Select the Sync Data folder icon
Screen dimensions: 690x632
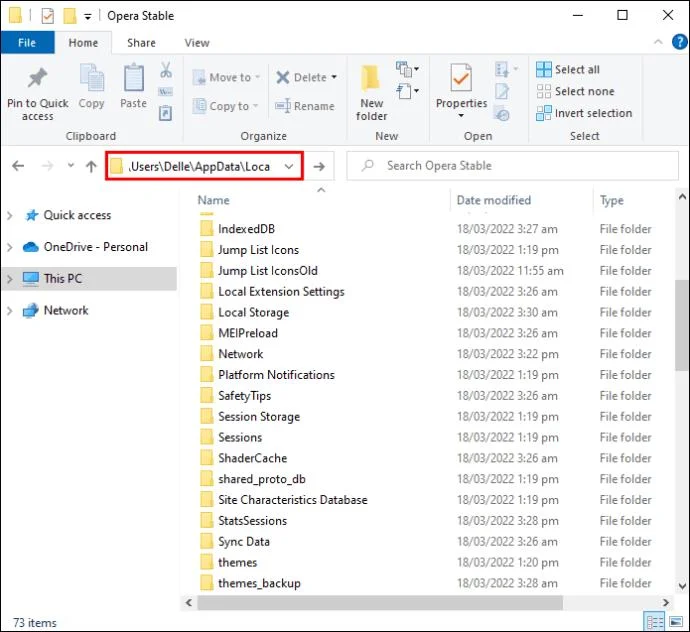coord(206,541)
